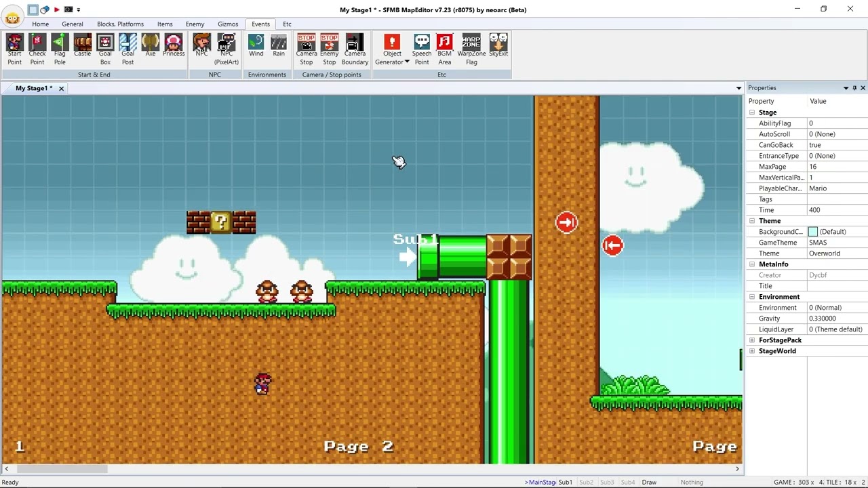Select the Speech Point tool

(x=422, y=49)
